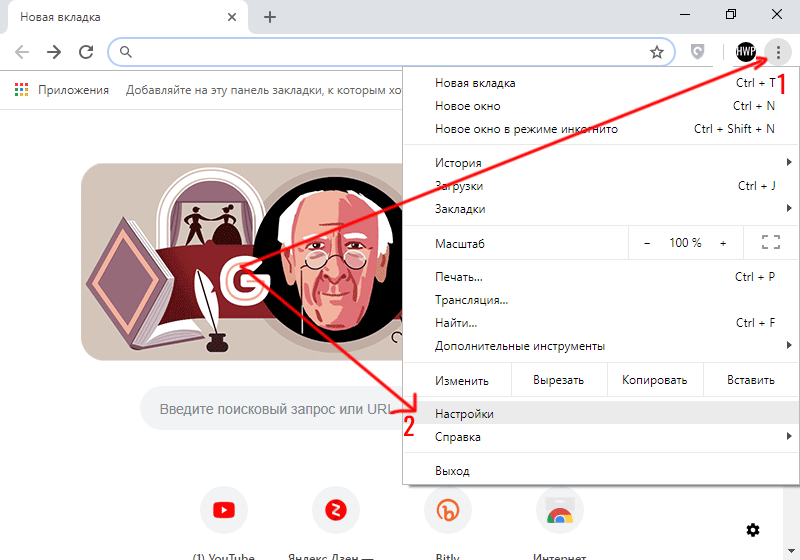This screenshot has width=800, height=560.
Task: Open a new tab with the plus button
Action: tap(269, 17)
